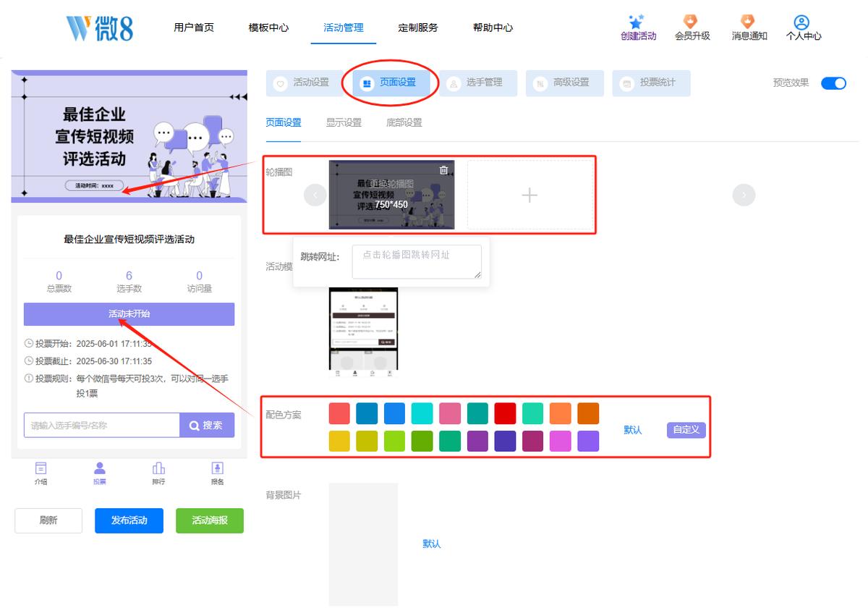Pick the coral red color swatch

point(339,413)
